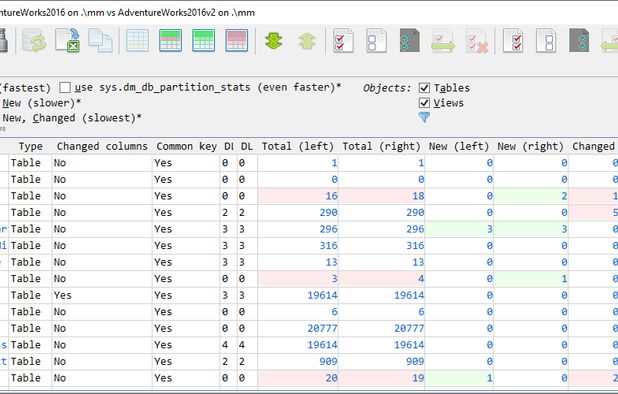Viewport: 618px width, 394px height.
Task: Uncheck all right-side items icon
Action: 546,41
